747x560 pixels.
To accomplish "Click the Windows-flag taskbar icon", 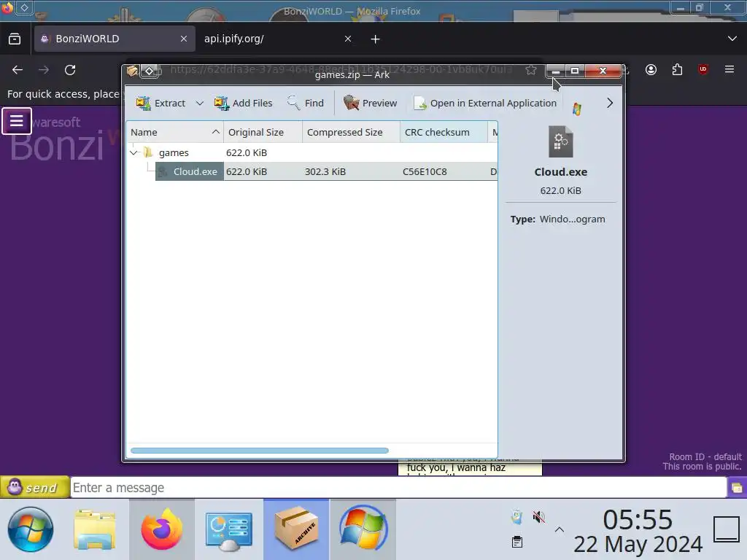I will click(x=363, y=529).
